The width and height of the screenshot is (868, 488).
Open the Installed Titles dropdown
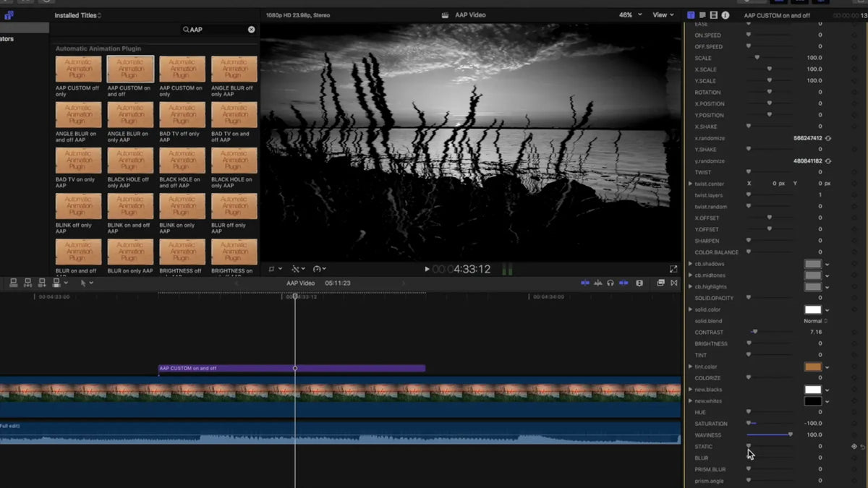pos(78,15)
